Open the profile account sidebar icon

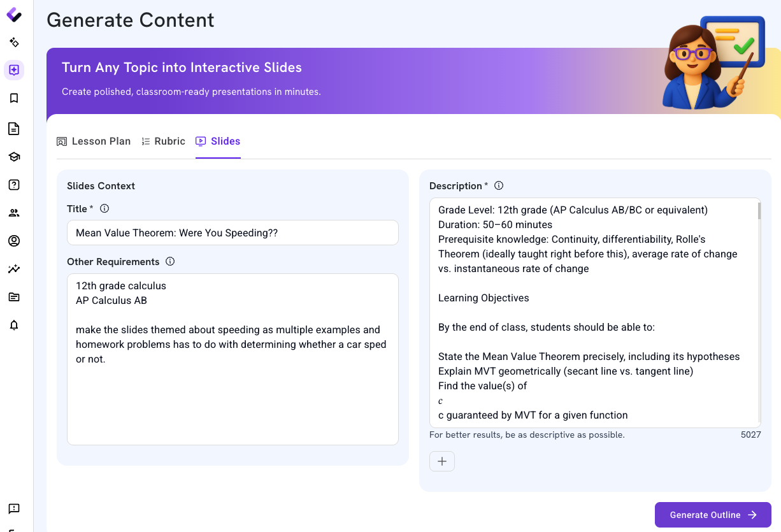click(x=14, y=241)
